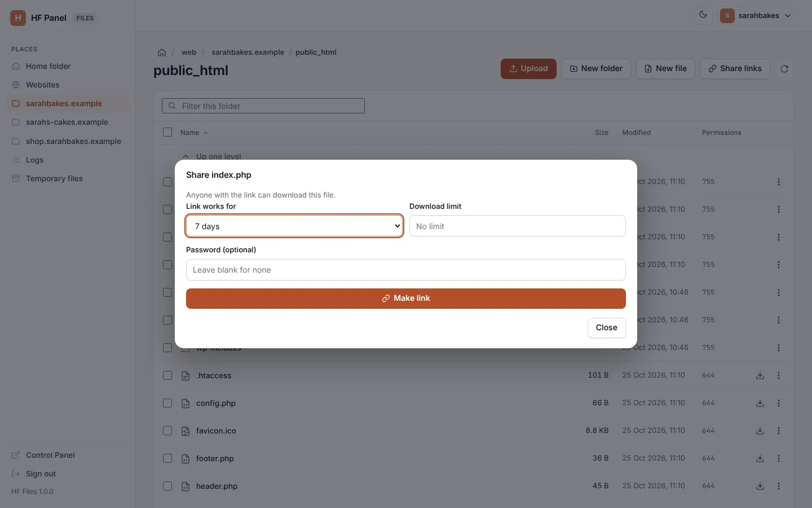Navigate to web breadcrumb
Image resolution: width=812 pixels, height=508 pixels.
click(x=189, y=52)
